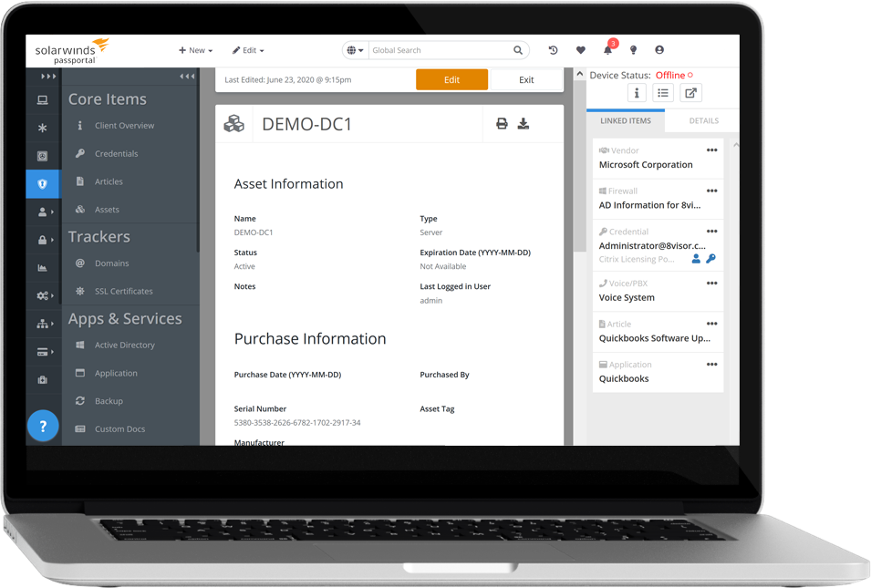Open Microsoft Corporation vendor link
The height and width of the screenshot is (588, 871).
[x=646, y=164]
